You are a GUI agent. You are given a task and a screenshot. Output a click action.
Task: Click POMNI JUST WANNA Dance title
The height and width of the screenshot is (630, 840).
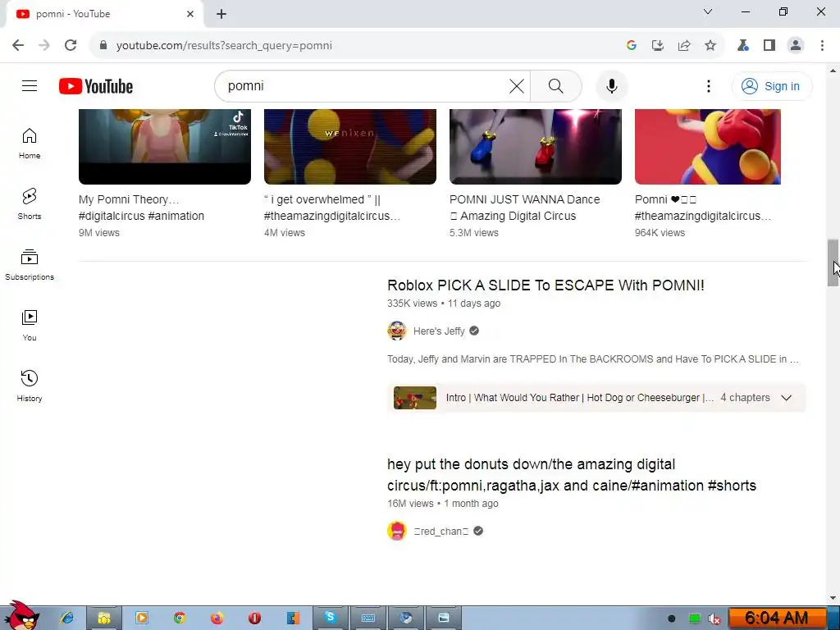click(524, 208)
